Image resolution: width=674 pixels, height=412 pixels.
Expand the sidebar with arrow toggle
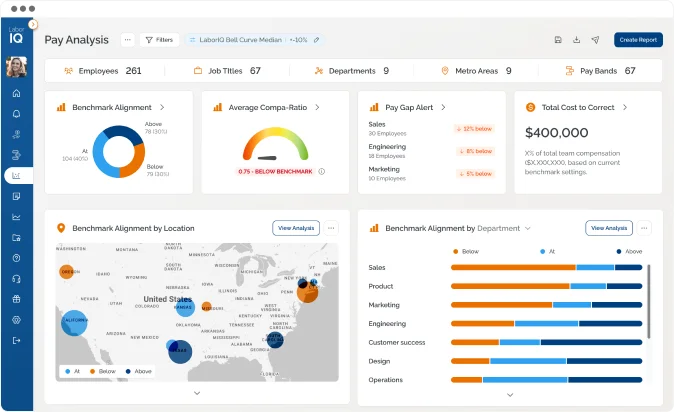click(x=33, y=25)
